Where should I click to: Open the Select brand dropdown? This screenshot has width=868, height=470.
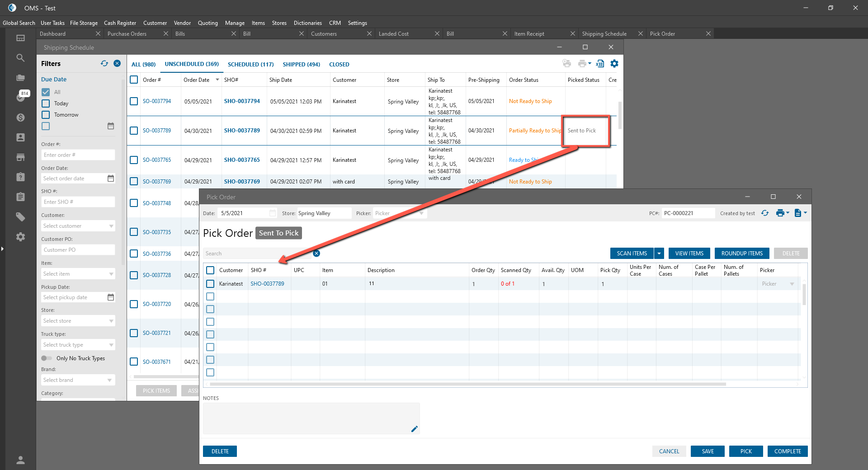[x=78, y=380]
